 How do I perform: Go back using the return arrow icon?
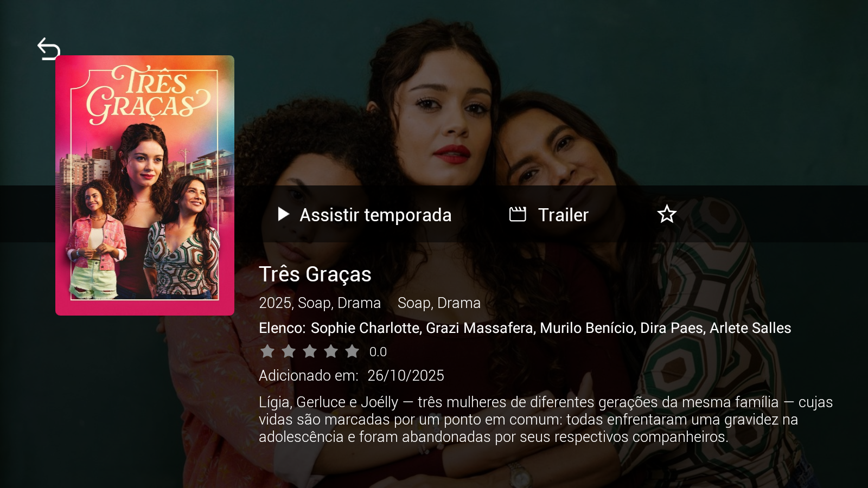point(49,49)
